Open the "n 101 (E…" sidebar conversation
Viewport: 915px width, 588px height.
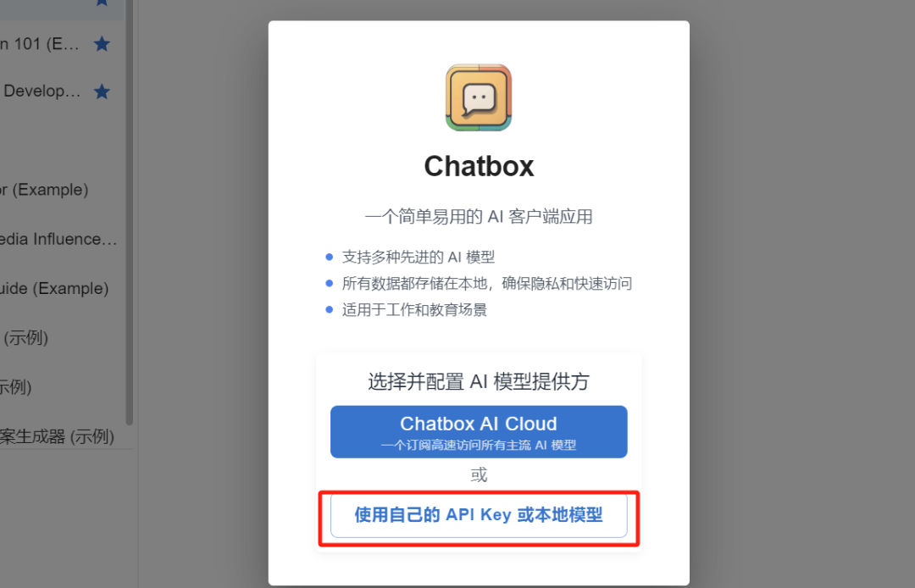pos(40,44)
